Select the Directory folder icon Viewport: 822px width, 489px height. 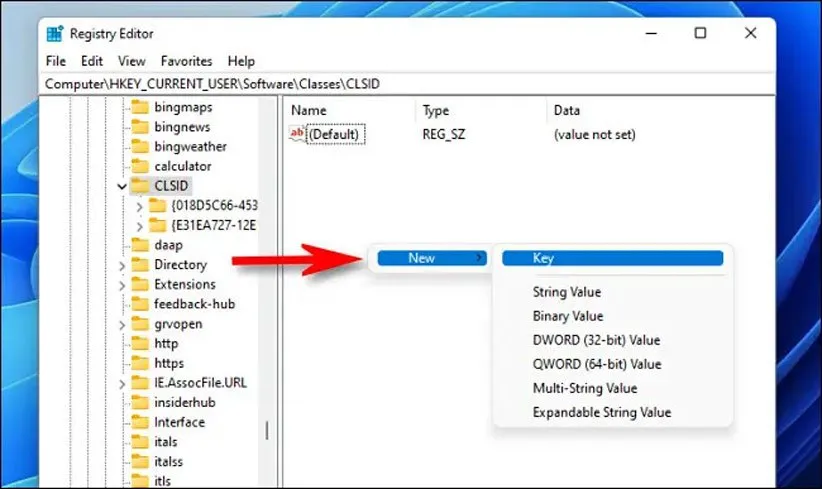(x=140, y=265)
